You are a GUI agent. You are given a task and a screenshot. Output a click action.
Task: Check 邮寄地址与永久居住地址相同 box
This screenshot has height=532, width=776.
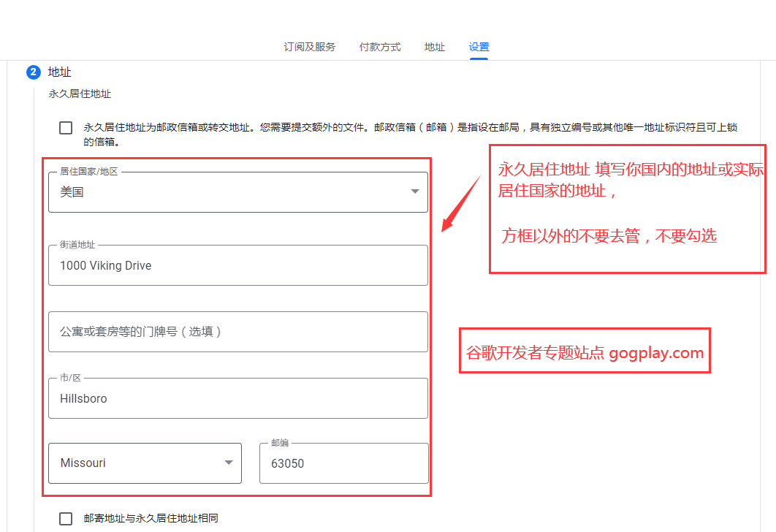66,519
